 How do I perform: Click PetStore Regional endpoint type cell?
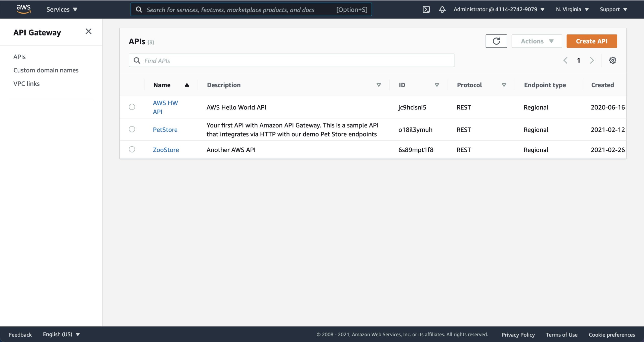coord(536,130)
